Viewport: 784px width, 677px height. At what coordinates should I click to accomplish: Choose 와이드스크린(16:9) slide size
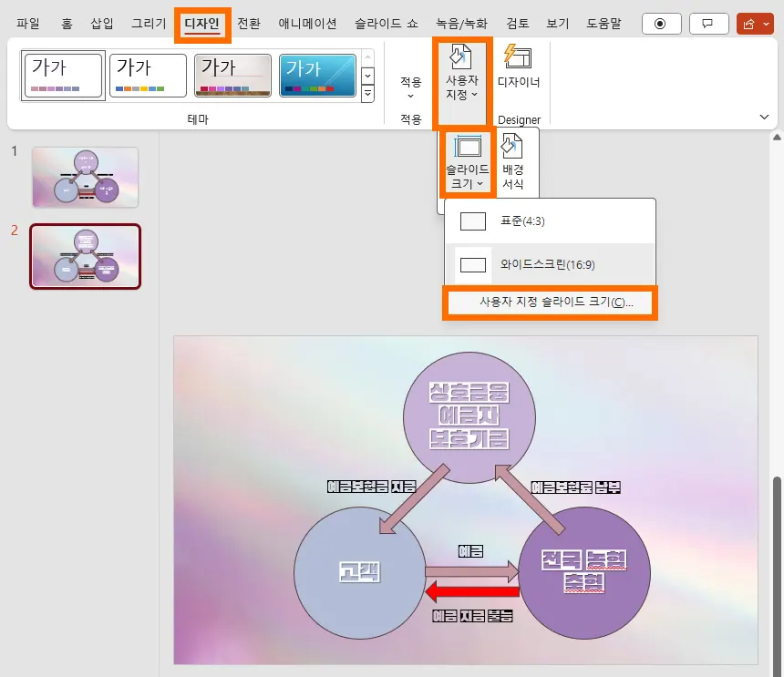pyautogui.click(x=550, y=264)
